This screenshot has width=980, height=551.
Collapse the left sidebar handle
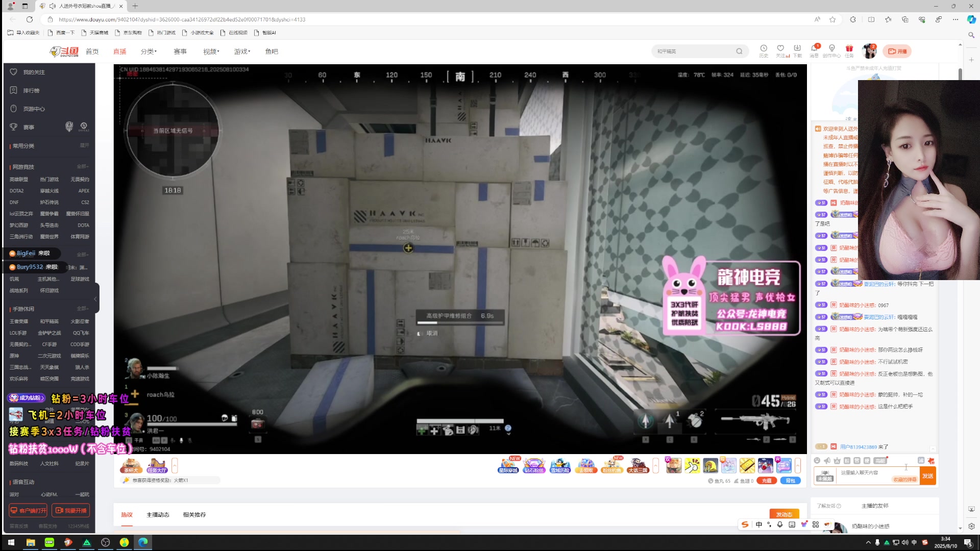pyautogui.click(x=95, y=299)
